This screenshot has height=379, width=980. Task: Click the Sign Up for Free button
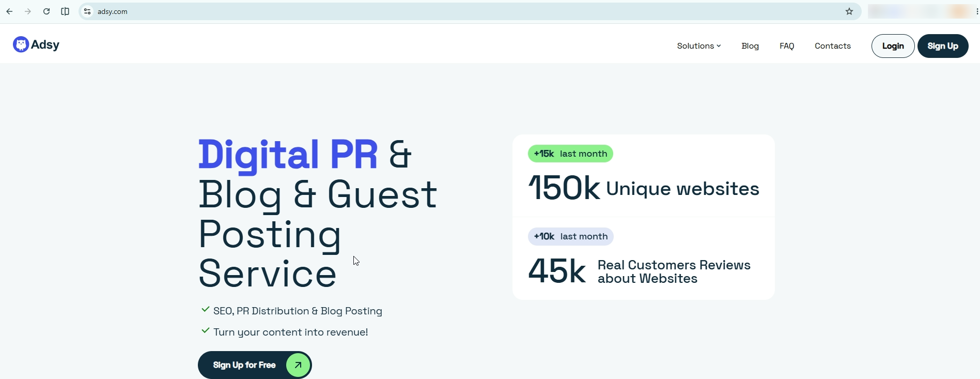point(255,365)
